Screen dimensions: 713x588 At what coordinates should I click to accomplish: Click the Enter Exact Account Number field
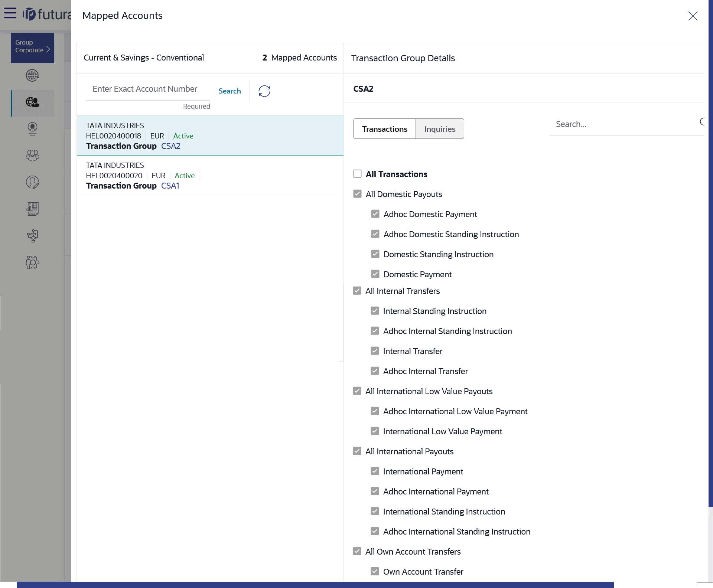[x=147, y=89]
